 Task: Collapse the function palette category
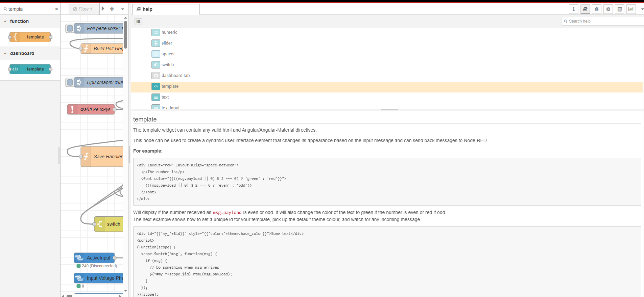click(x=5, y=21)
